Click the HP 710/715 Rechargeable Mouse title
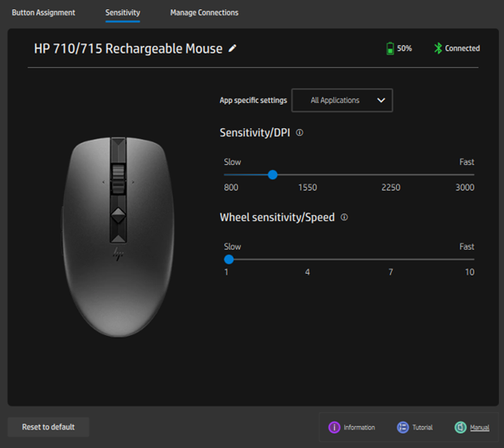The image size is (504, 448). [128, 49]
